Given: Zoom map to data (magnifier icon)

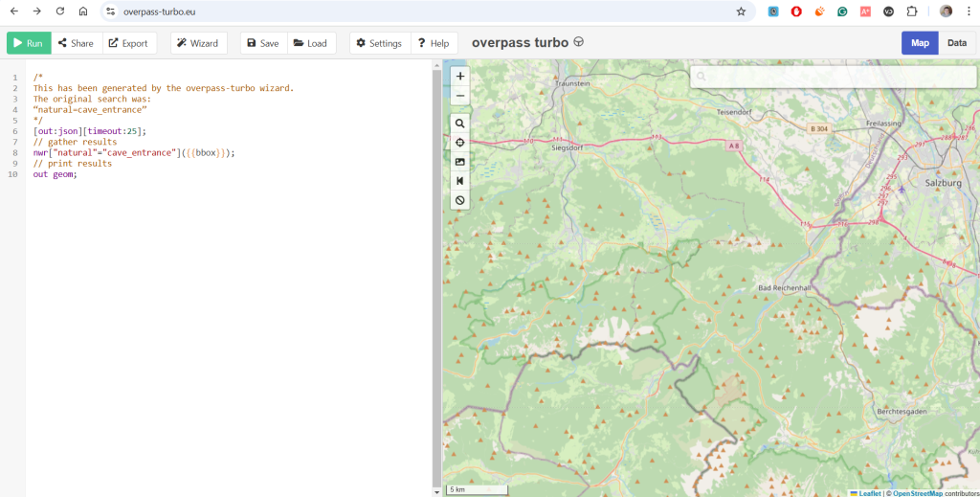Looking at the screenshot, I should tap(460, 124).
